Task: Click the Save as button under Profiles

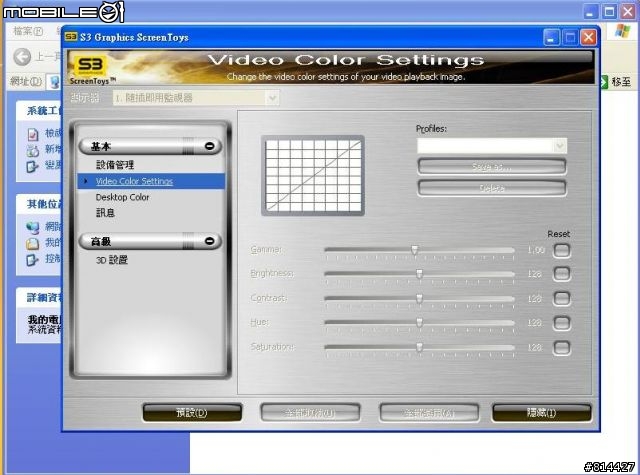Action: tap(492, 166)
